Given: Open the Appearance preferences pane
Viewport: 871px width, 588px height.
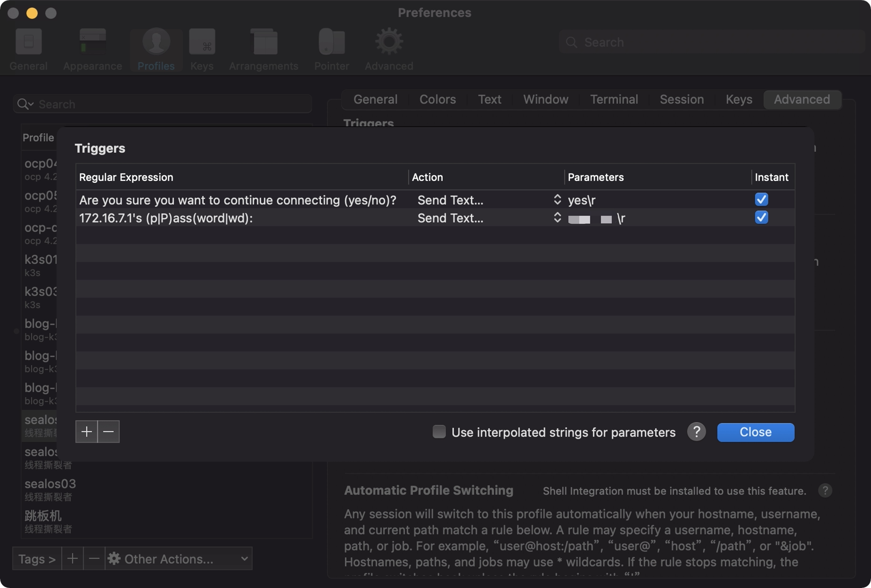Looking at the screenshot, I should pos(92,49).
